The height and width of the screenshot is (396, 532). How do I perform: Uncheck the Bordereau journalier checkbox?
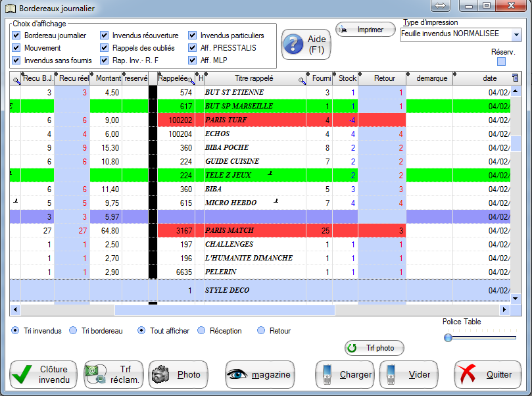(16, 36)
